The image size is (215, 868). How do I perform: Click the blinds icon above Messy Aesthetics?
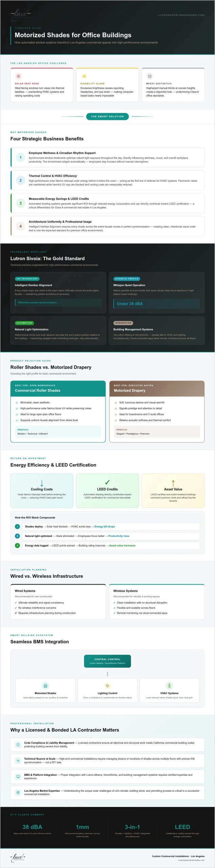point(150,76)
